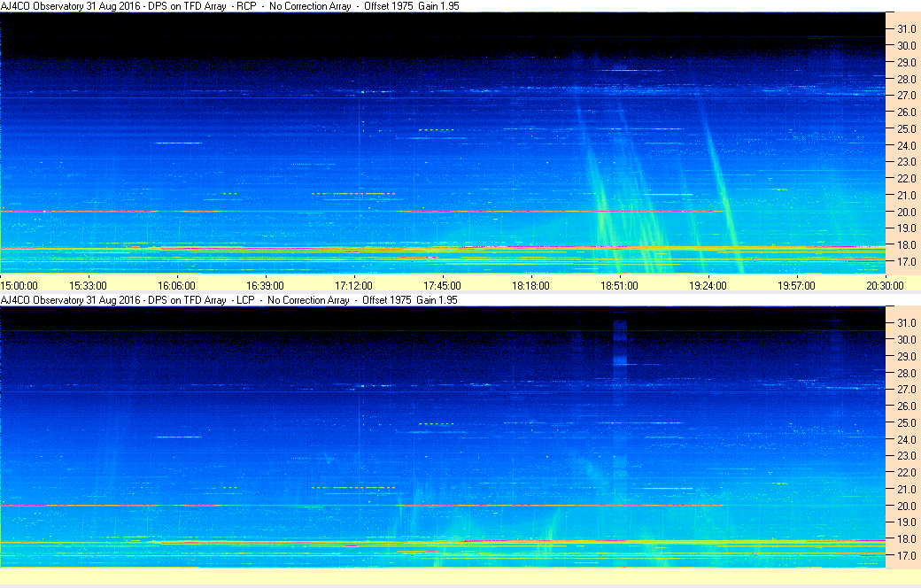Click the 22.0 frequency label in LCP panel
This screenshot has width=921, height=588.
click(906, 472)
